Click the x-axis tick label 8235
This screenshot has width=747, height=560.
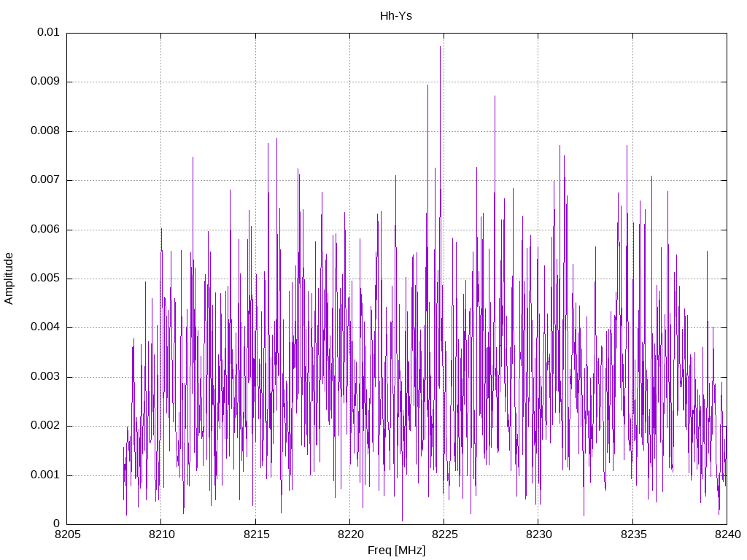(x=633, y=534)
